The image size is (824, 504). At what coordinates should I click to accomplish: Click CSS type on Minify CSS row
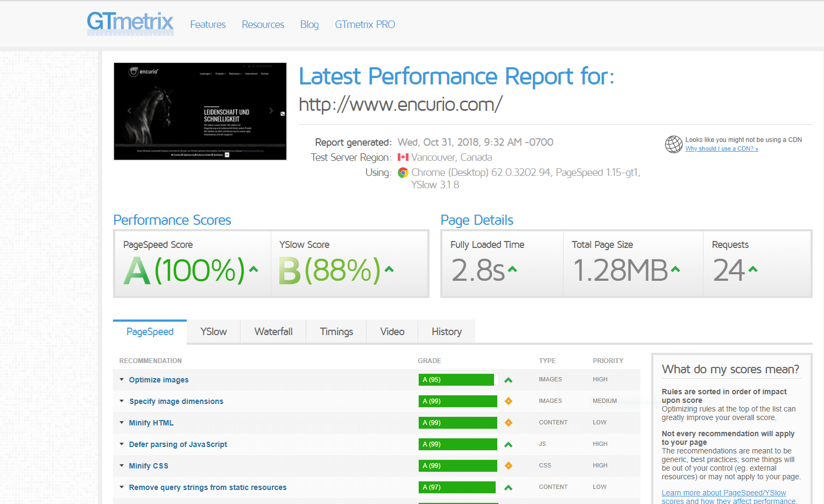[x=545, y=466]
